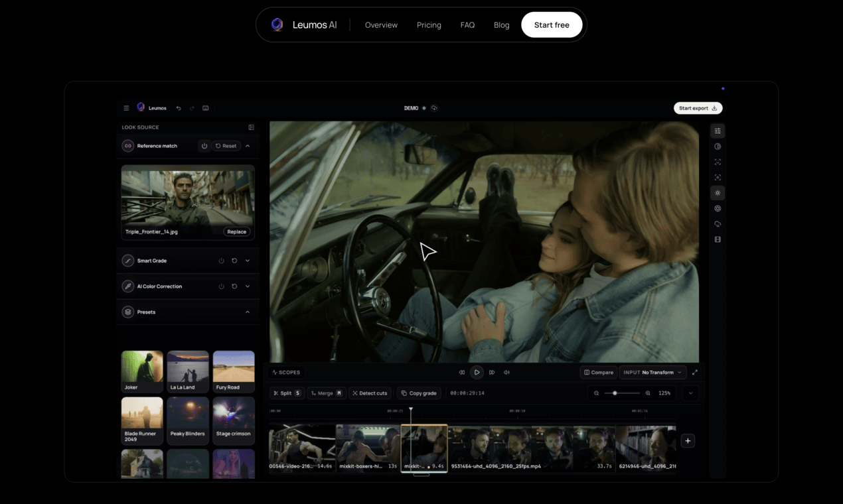
Task: Open the INPUT No Transform dropdown
Action: click(652, 373)
